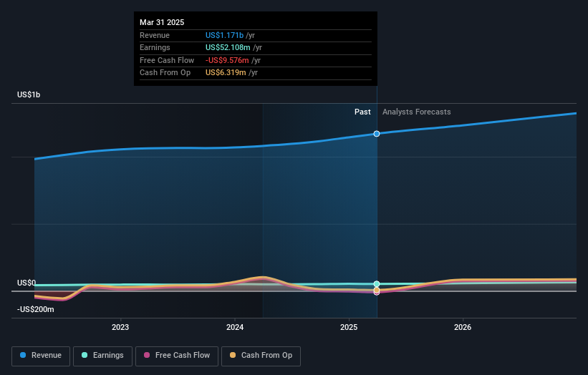Viewport: 588px width, 375px height.
Task: Toggle the Cash From Op legend button
Action: point(261,356)
